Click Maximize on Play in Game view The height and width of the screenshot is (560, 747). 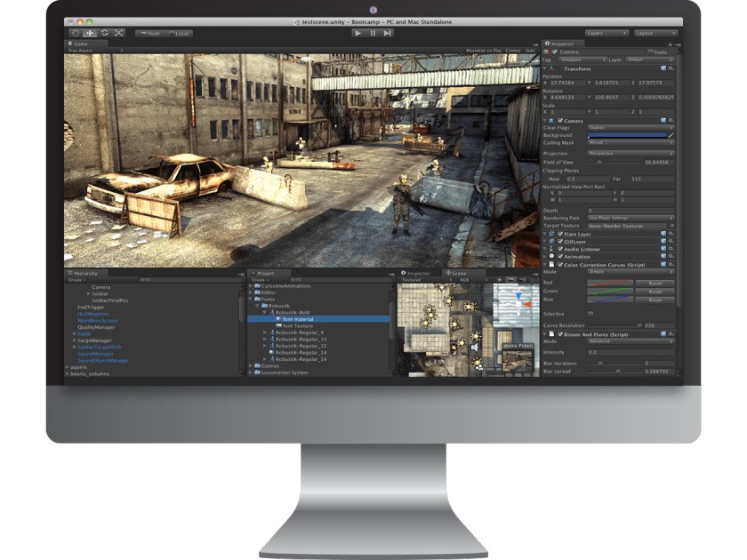484,51
